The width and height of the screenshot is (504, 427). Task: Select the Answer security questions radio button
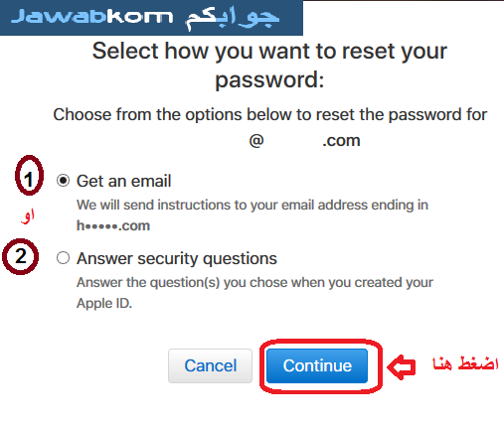[x=63, y=258]
